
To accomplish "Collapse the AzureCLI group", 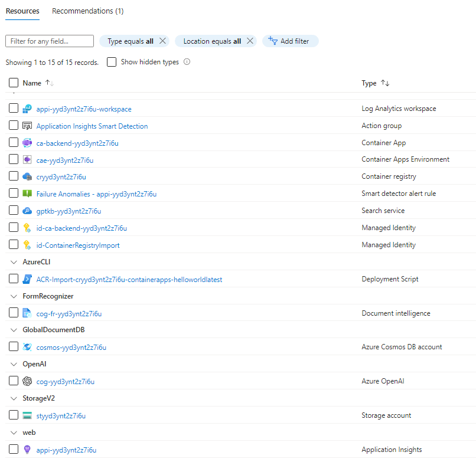I will click(x=14, y=262).
